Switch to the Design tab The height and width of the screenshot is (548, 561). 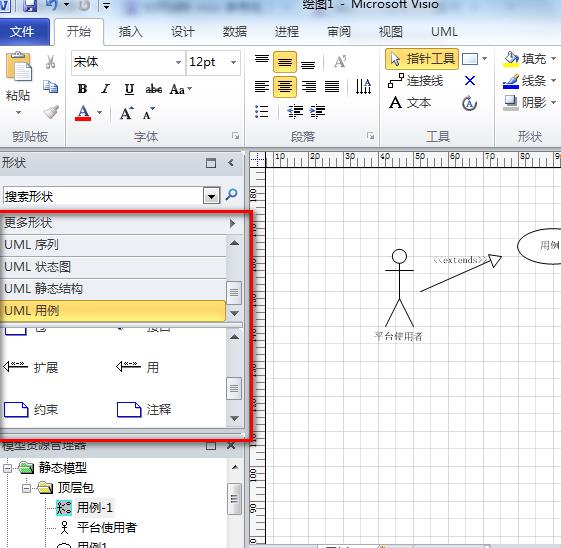click(182, 32)
